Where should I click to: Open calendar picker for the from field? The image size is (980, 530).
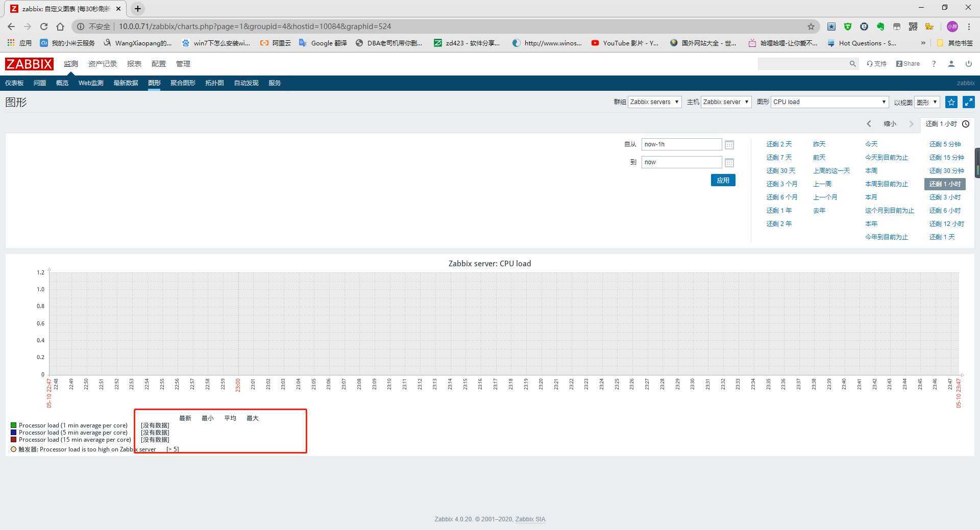pyautogui.click(x=729, y=145)
